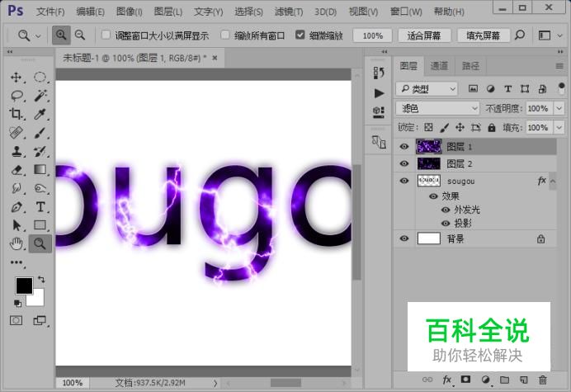This screenshot has width=571, height=392.
Task: Add a layer mask
Action: click(465, 380)
